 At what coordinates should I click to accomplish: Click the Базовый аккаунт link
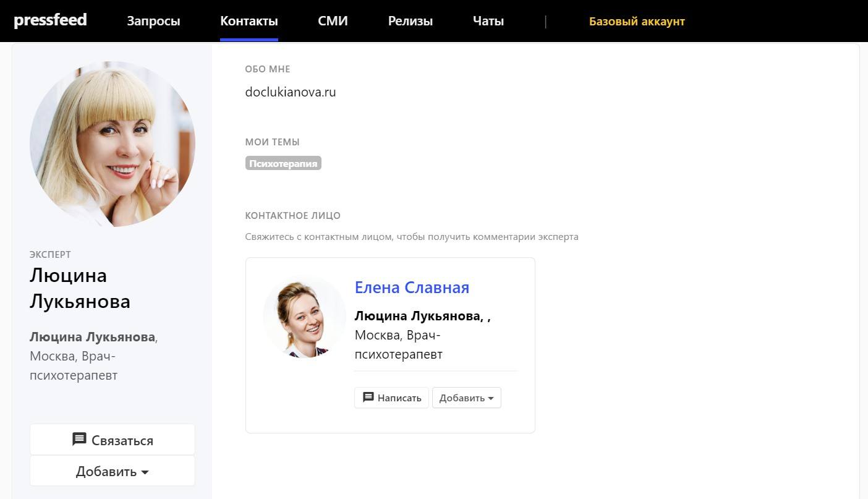click(636, 21)
